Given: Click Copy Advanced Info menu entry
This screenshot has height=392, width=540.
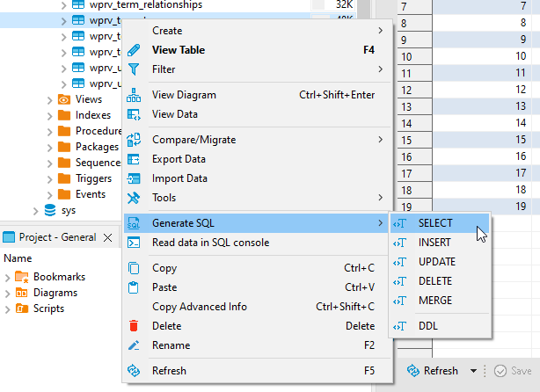Looking at the screenshot, I should pos(200,307).
